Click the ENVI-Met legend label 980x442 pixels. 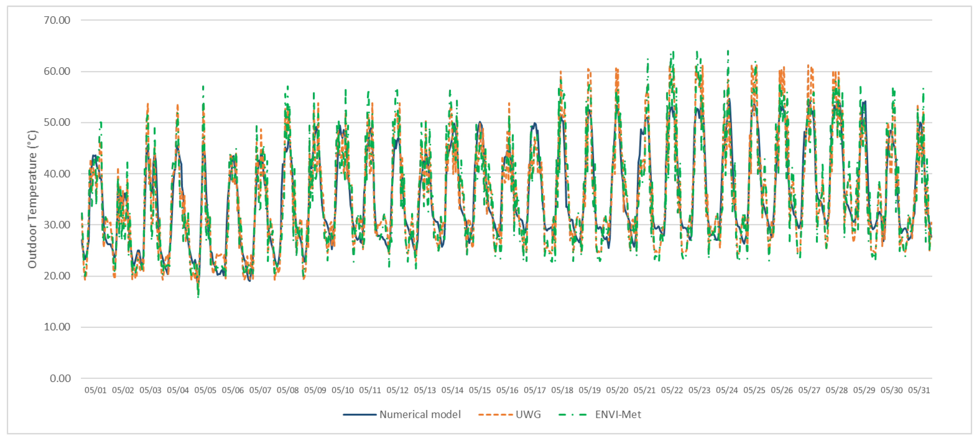618,414
